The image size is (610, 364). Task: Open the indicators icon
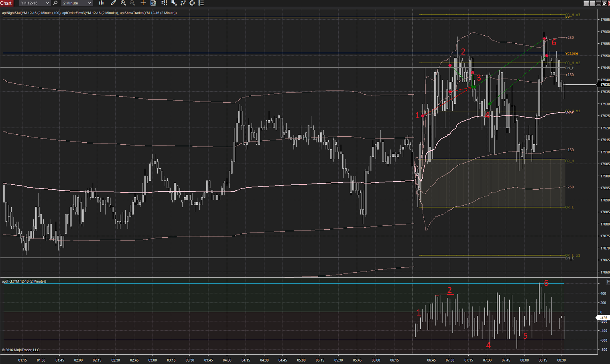tap(183, 3)
